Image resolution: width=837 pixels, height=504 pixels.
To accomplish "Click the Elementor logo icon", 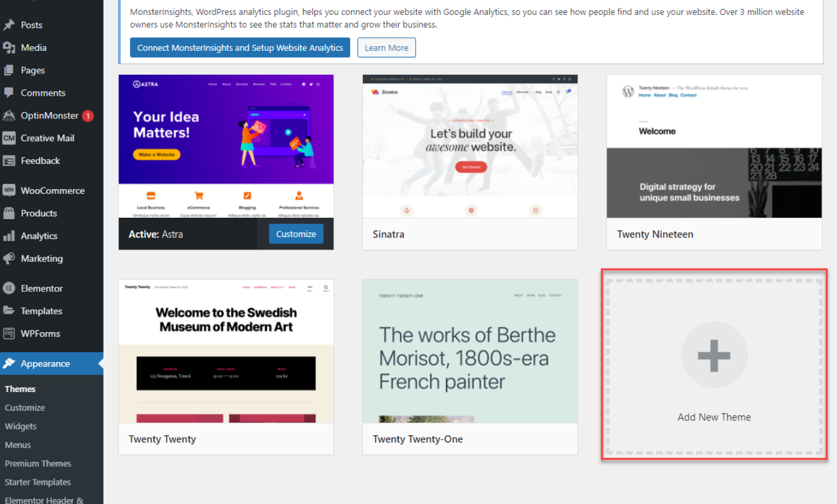I will coord(9,289).
